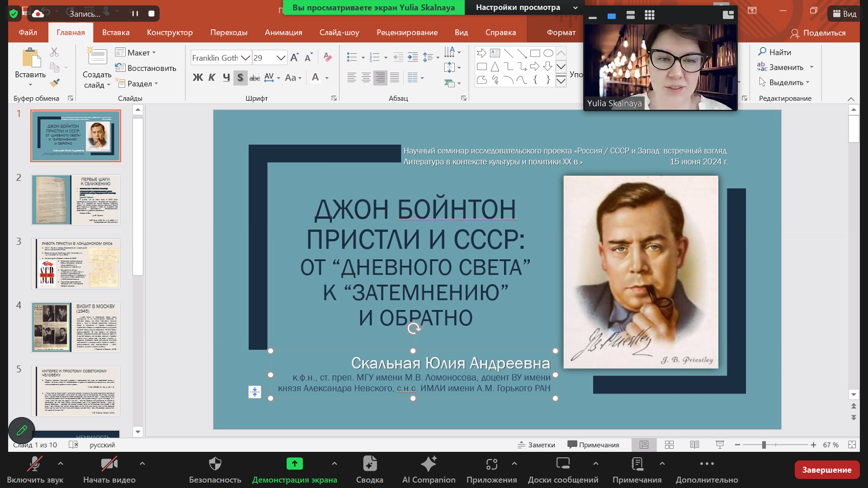Open the Файл tab

pyautogui.click(x=28, y=33)
